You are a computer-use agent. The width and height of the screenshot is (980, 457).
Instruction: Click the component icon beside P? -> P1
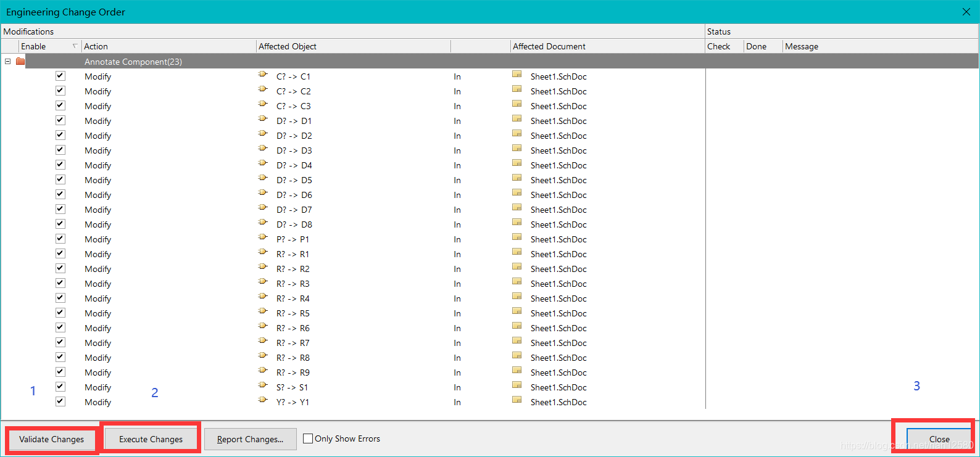pos(263,237)
